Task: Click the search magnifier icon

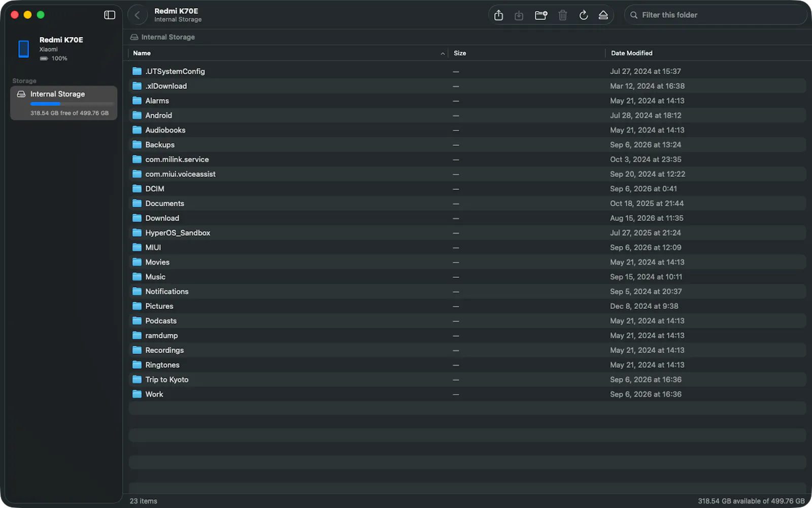Action: tap(634, 15)
